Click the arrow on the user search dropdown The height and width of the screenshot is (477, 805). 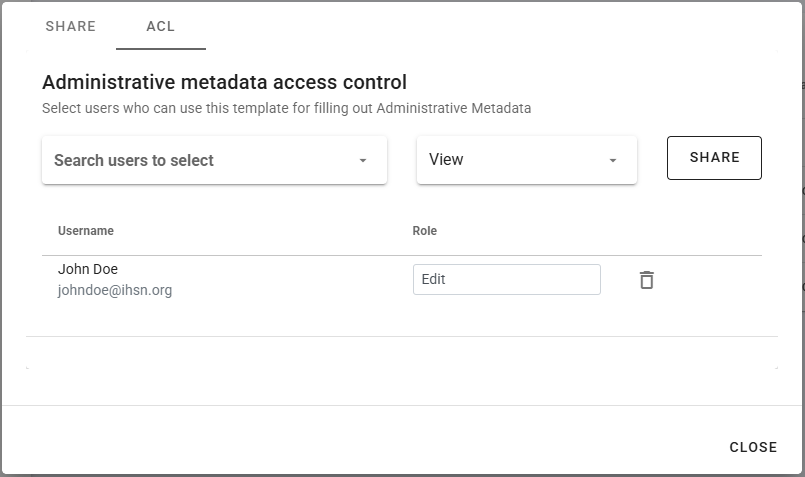coord(363,161)
